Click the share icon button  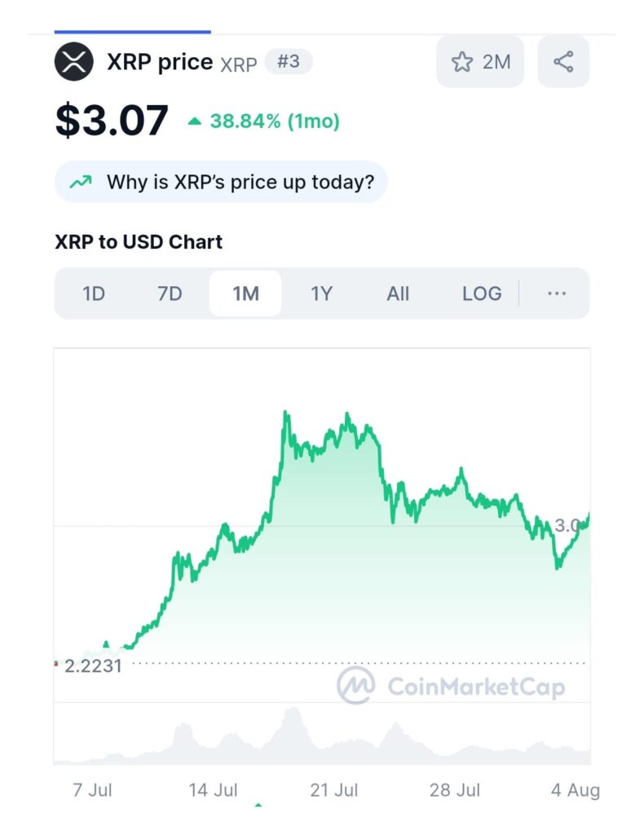(x=563, y=62)
